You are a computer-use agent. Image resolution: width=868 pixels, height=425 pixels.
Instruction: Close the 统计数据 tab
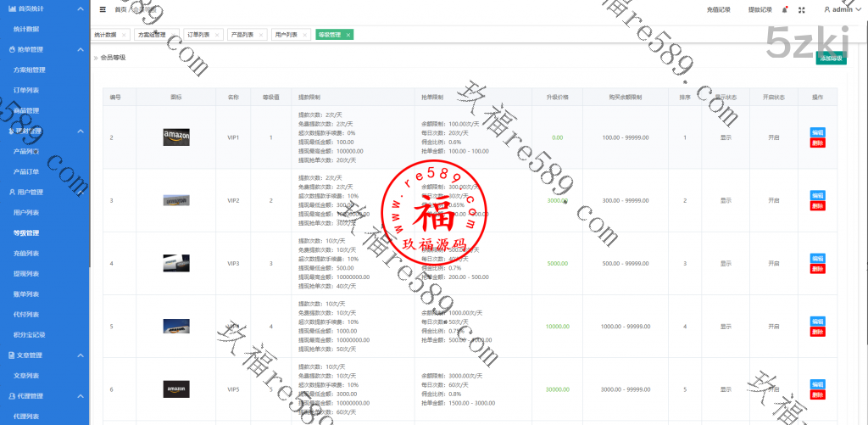(124, 35)
